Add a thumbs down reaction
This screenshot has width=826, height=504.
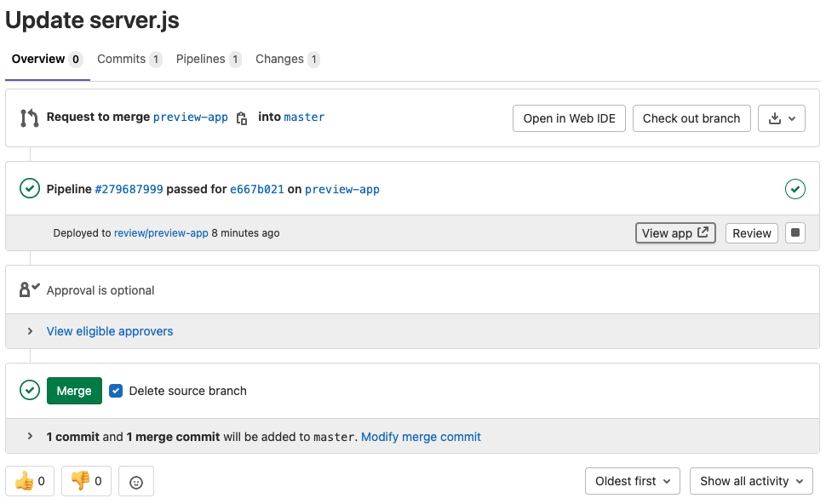point(85,481)
